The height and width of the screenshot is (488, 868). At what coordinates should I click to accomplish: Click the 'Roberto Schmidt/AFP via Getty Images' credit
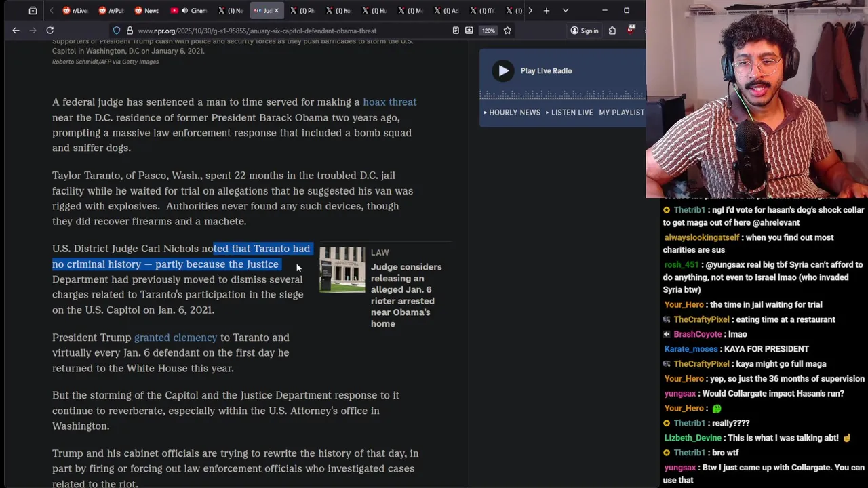coord(105,62)
